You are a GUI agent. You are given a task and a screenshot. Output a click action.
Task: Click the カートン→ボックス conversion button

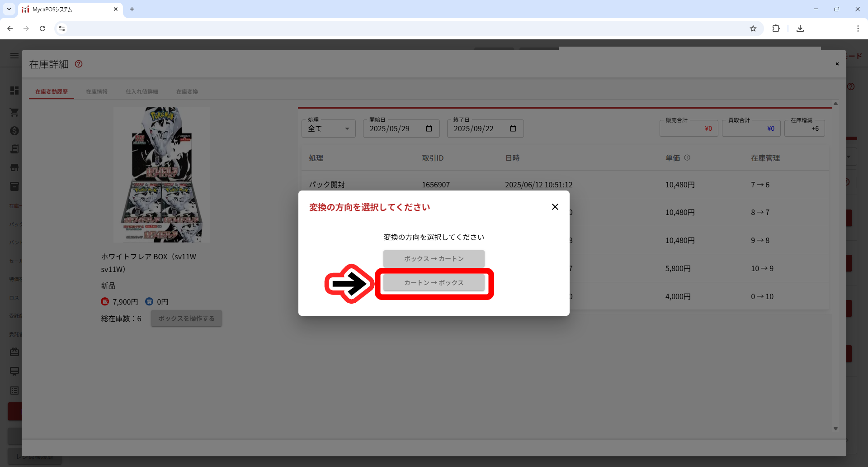click(x=434, y=283)
